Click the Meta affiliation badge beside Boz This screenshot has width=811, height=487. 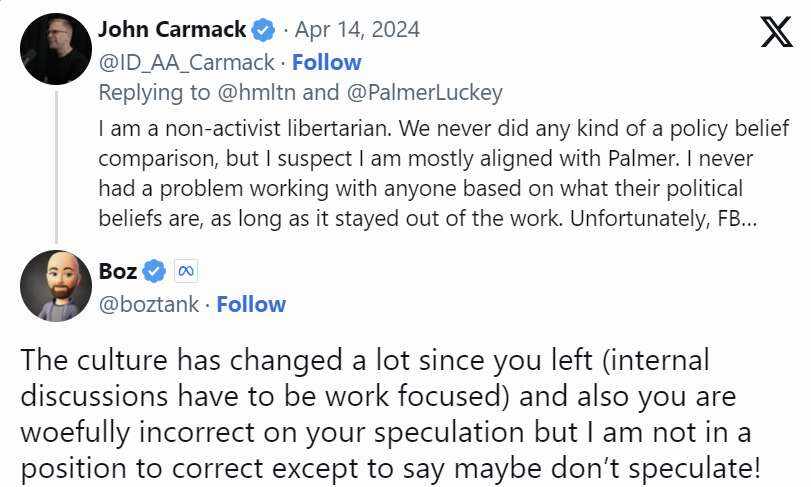click(184, 272)
